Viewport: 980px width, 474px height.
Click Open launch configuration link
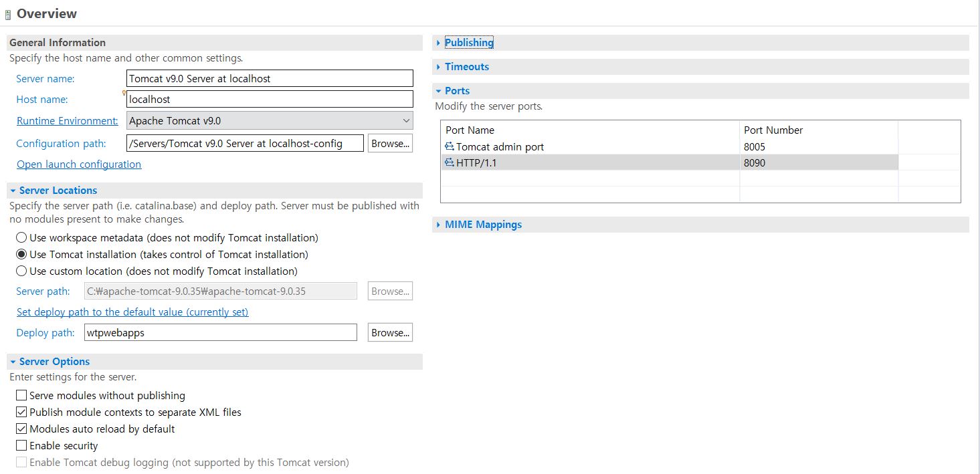pos(79,164)
